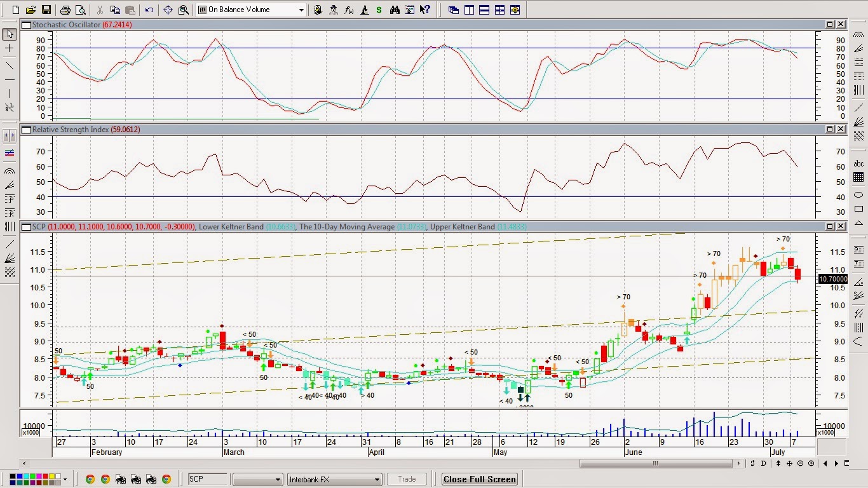Click the June label on the date axis

click(634, 452)
